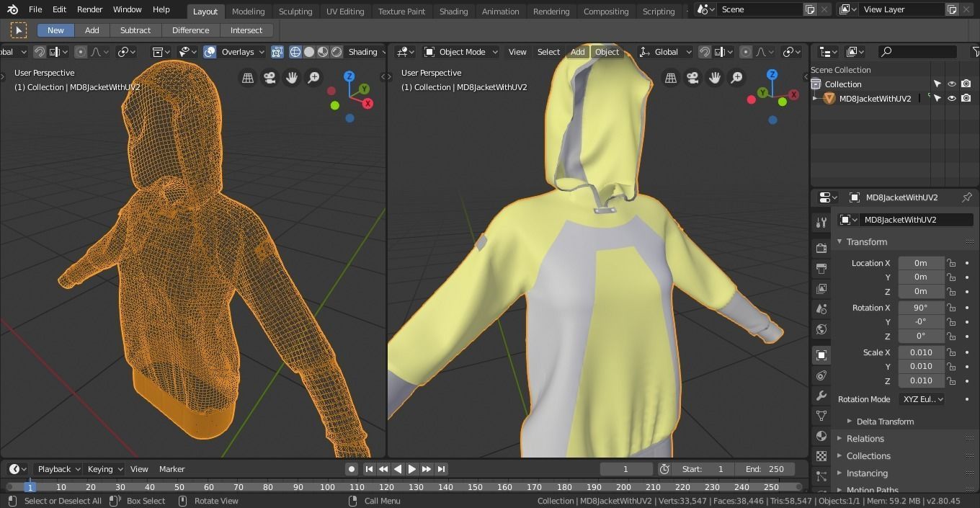Pin the MD8JacketWithUV2 properties panel

tap(967, 197)
